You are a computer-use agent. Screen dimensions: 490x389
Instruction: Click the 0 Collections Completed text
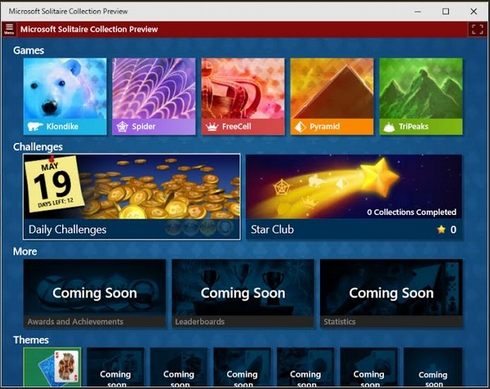click(x=411, y=212)
